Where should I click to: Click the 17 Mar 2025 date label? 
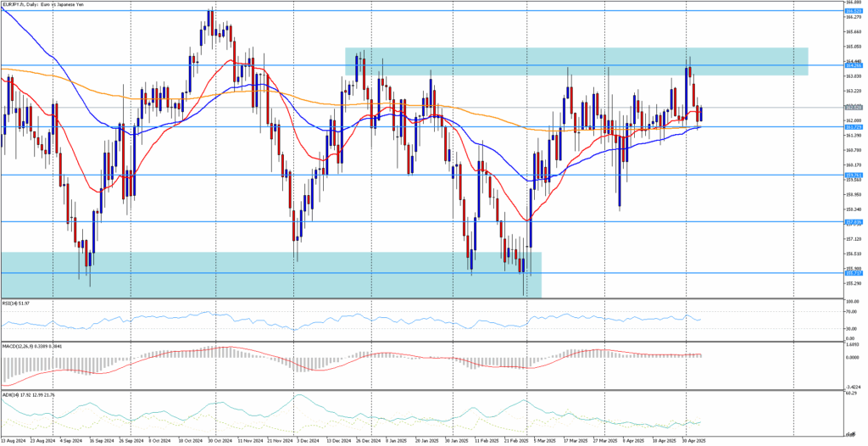[577, 441]
